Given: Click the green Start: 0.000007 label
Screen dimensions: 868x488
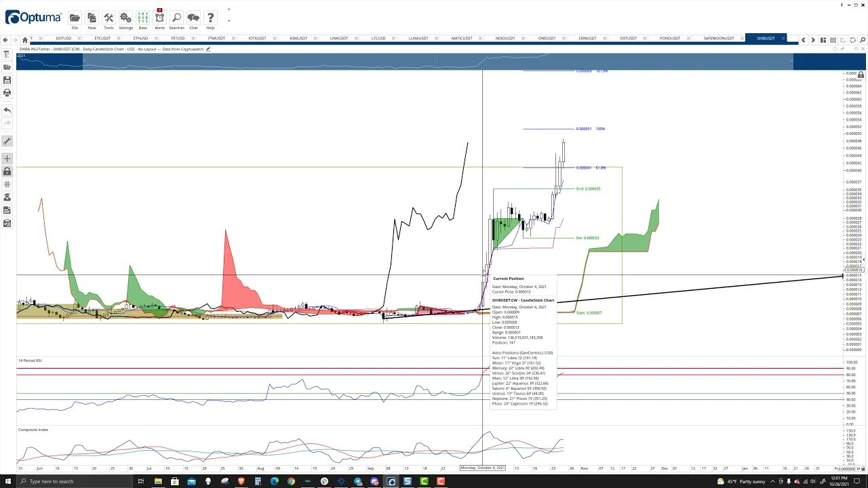Looking at the screenshot, I should coord(589,312).
